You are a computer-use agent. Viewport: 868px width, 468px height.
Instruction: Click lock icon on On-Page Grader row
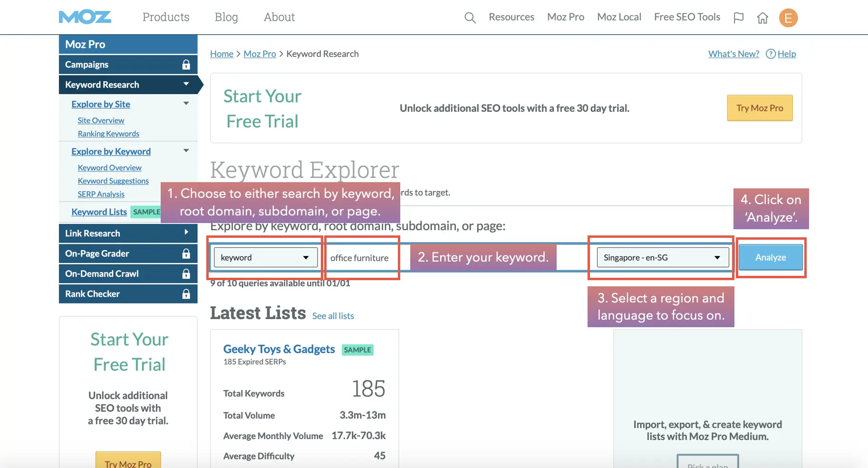point(186,253)
